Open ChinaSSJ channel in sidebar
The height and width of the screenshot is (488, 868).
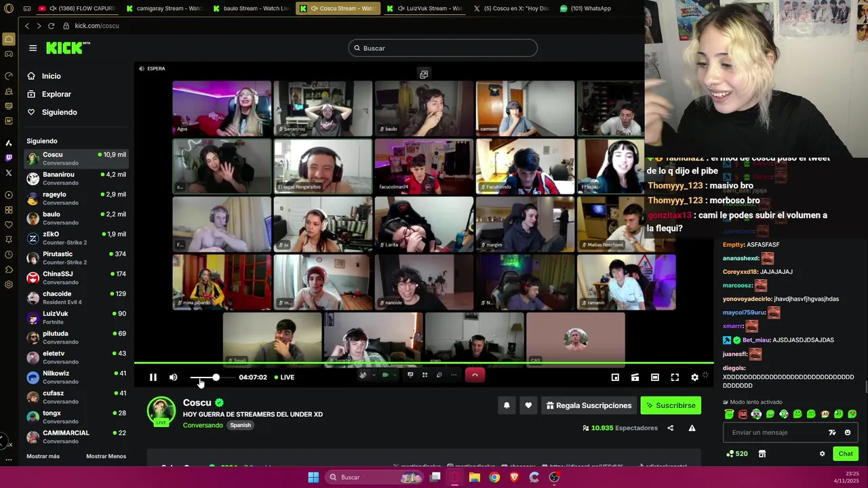[x=76, y=277]
